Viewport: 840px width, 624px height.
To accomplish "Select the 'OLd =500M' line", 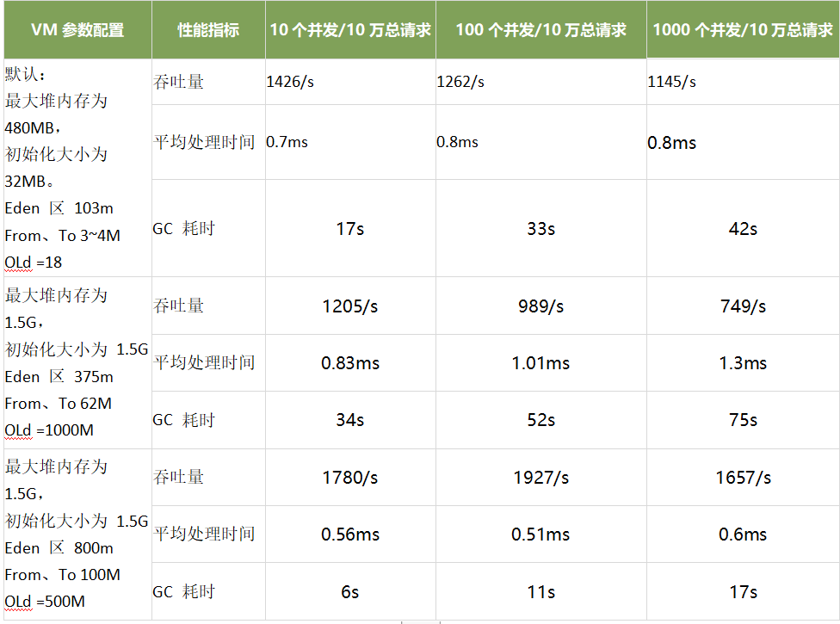I will click(45, 602).
